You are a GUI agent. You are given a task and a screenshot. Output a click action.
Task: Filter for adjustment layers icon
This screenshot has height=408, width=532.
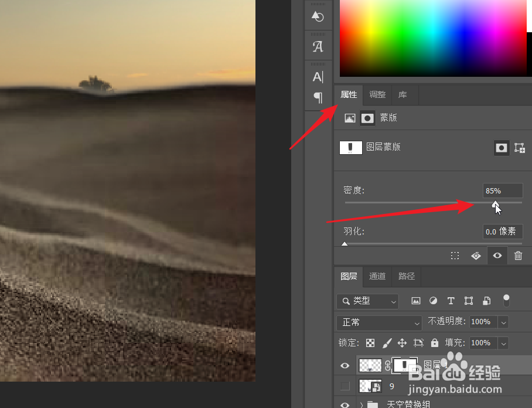[433, 301]
